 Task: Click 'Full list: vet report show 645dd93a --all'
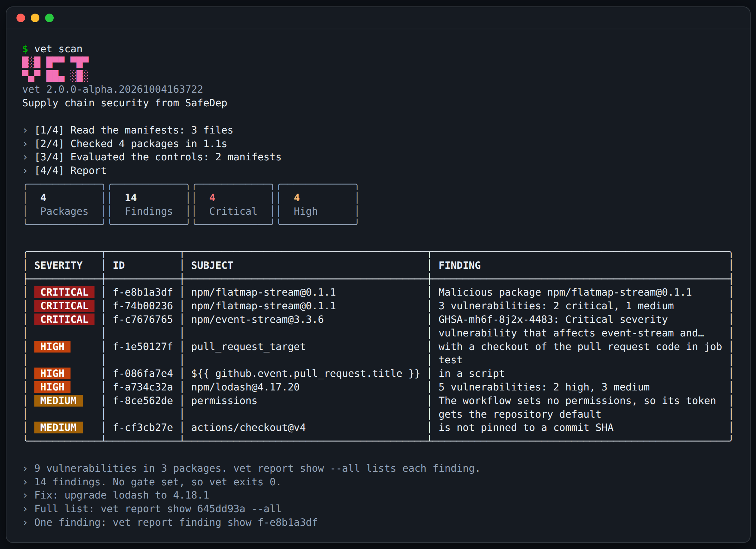point(158,509)
